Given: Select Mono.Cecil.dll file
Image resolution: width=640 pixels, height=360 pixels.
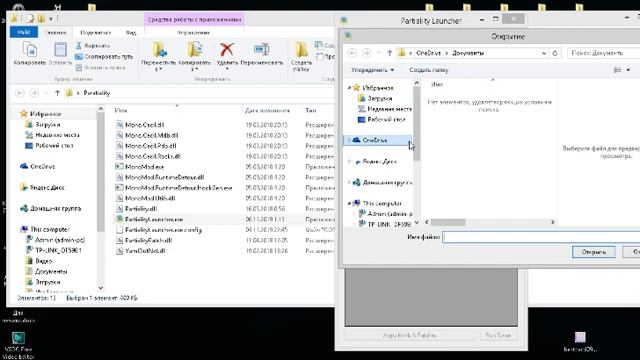Looking at the screenshot, I should [144, 125].
